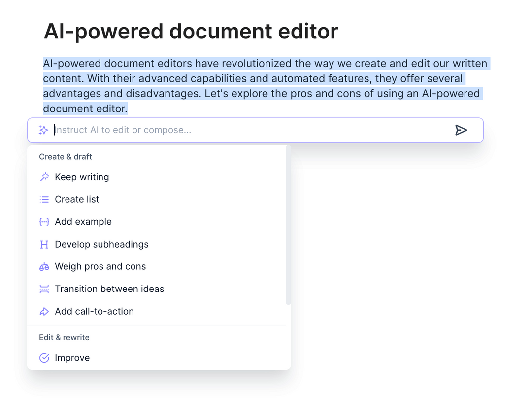Choose Weigh pros and cons option
This screenshot has width=532, height=399.
[x=100, y=266]
